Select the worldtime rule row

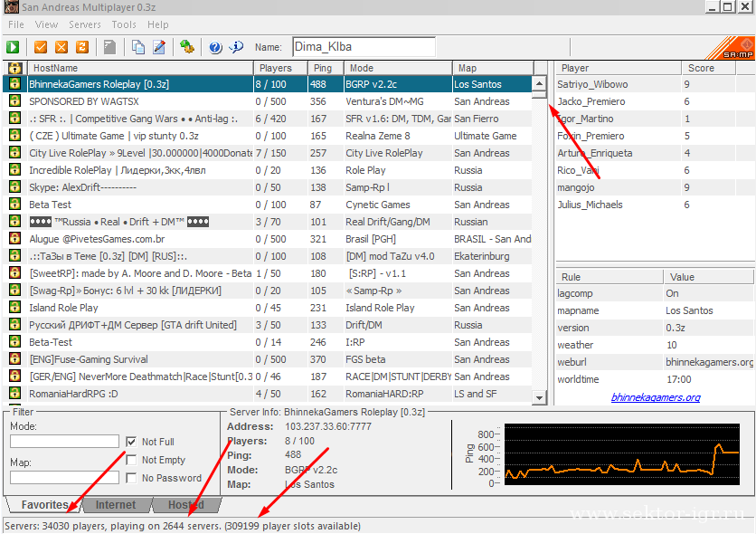tap(655, 379)
